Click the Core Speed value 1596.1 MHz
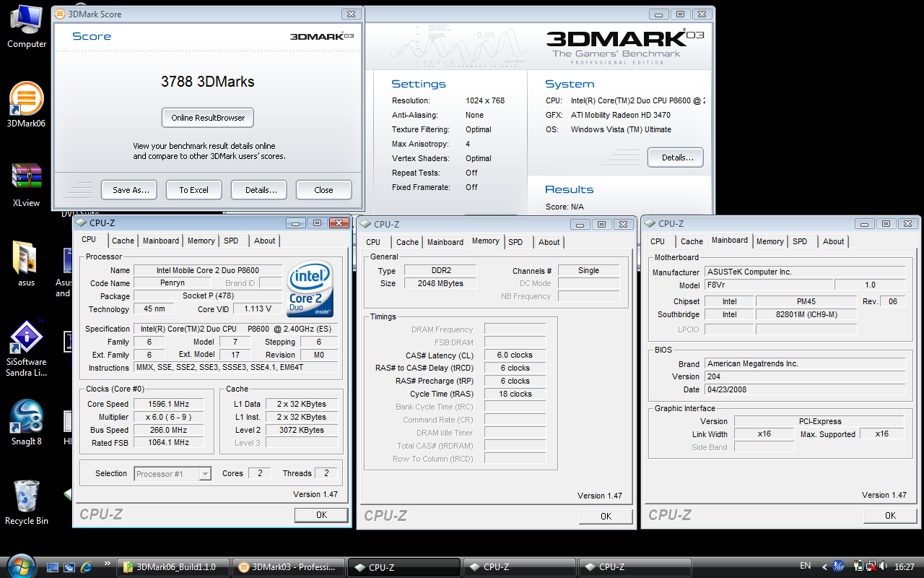 click(168, 404)
